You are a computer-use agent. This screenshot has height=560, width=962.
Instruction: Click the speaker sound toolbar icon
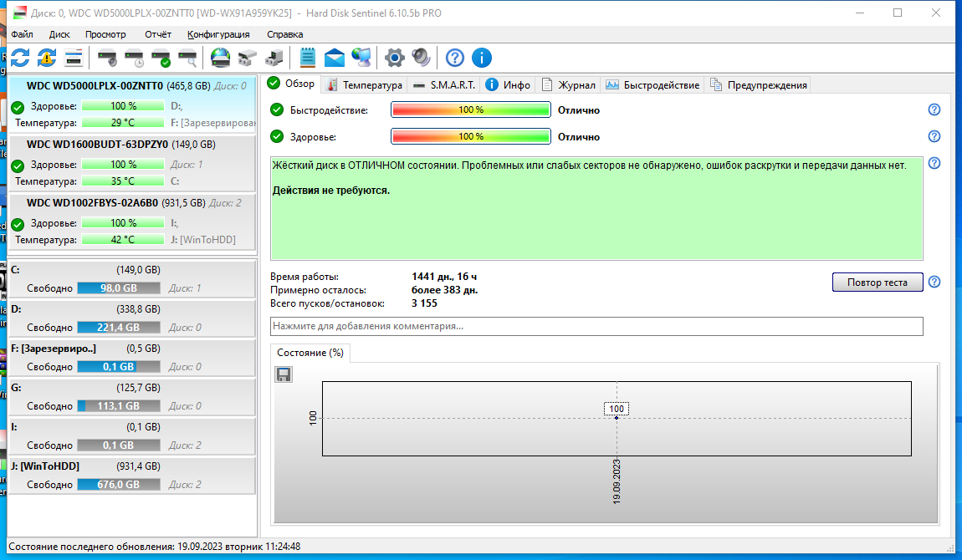coord(422,59)
